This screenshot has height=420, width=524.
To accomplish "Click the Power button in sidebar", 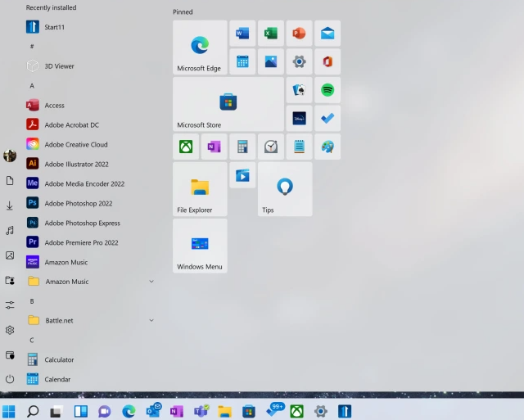I will [x=10, y=379].
